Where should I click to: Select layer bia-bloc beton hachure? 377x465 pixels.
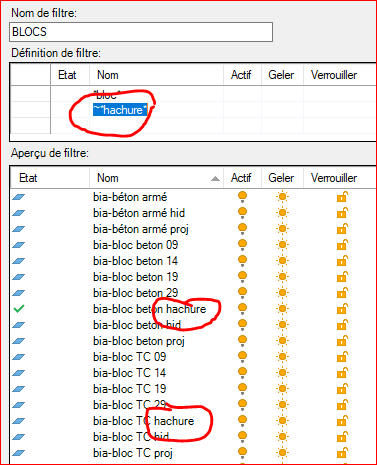pos(150,309)
